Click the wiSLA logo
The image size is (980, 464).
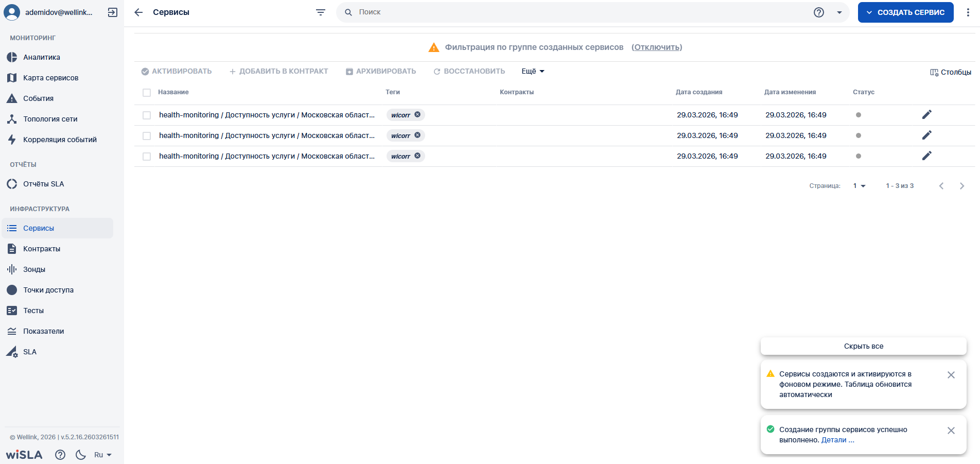click(24, 455)
